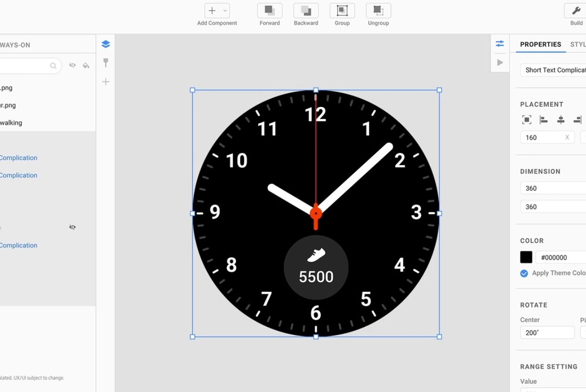This screenshot has width=586, height=392.
Task: Click the Ungroup icon in toolbar
Action: coord(378,11)
